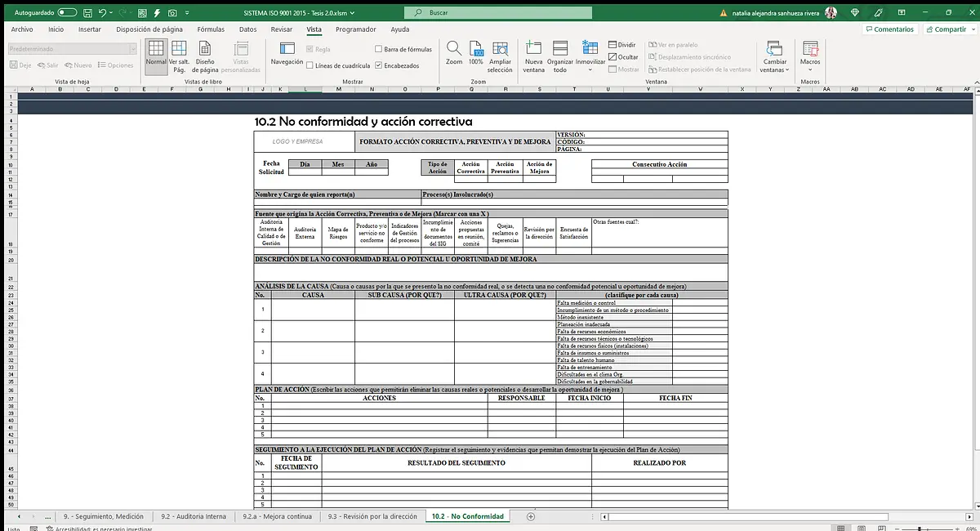980x531 pixels.
Task: Click Dividir window split
Action: click(x=621, y=45)
